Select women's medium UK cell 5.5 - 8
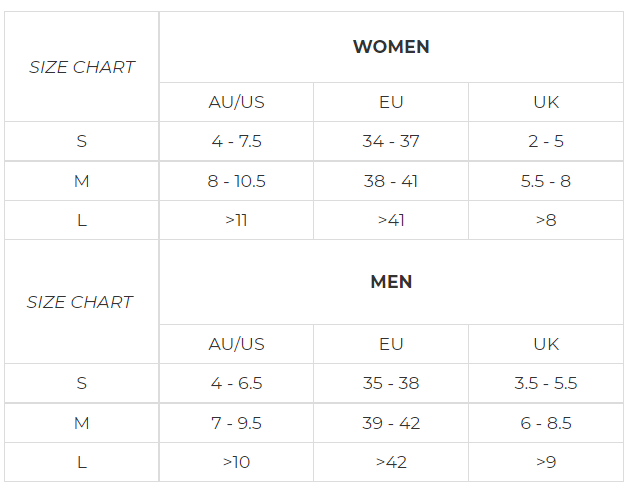The image size is (627, 488). [x=546, y=181]
